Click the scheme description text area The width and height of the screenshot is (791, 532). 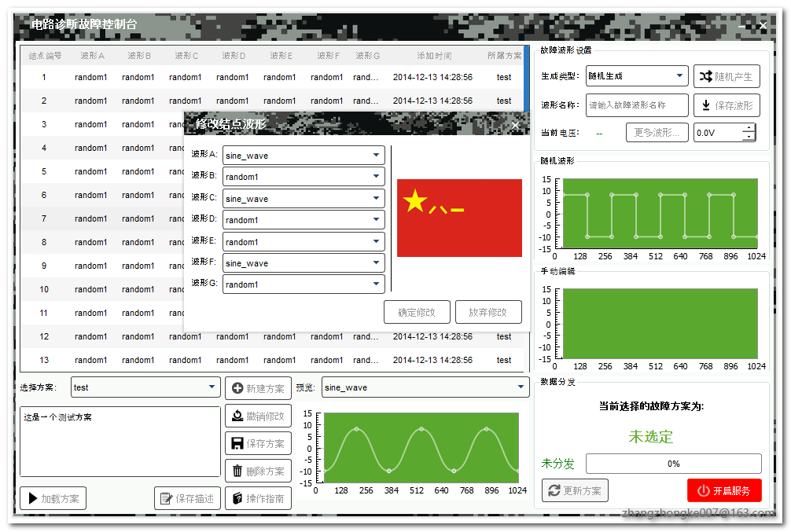[x=120, y=441]
